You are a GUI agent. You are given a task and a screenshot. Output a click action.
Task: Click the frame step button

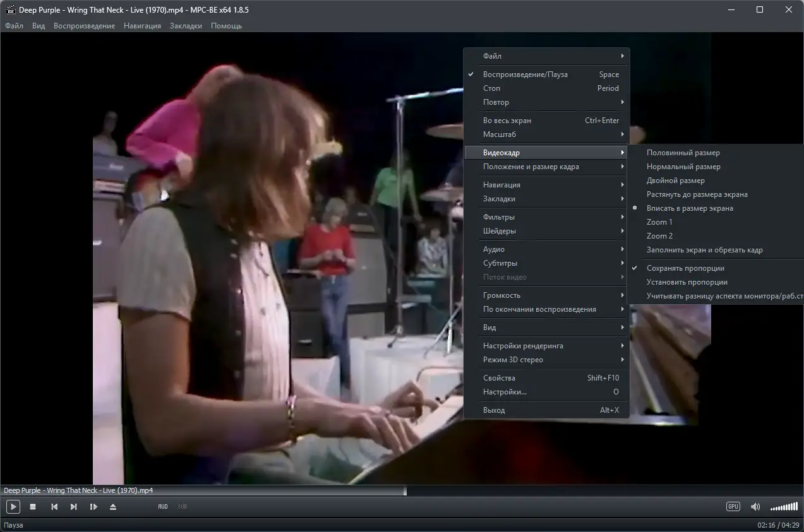tap(93, 507)
